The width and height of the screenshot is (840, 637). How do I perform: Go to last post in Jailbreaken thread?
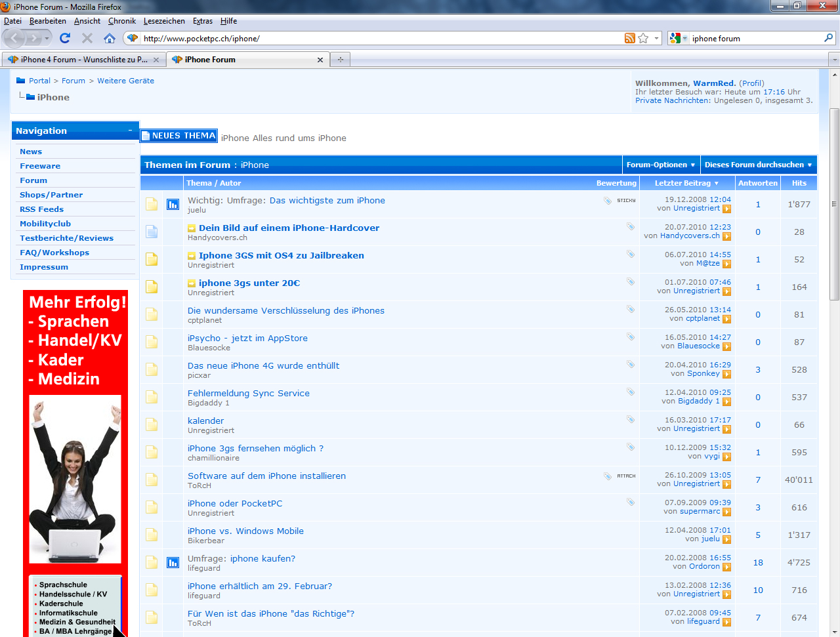coord(726,264)
